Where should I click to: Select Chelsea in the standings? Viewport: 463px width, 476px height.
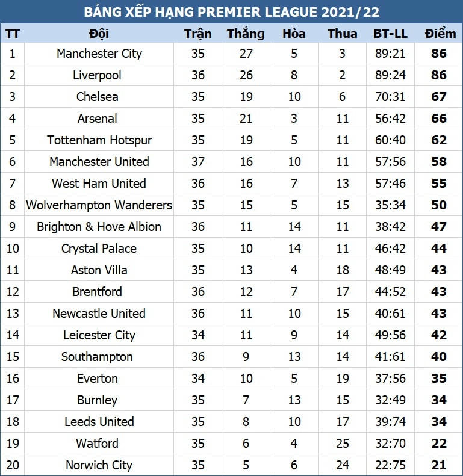click(x=98, y=97)
